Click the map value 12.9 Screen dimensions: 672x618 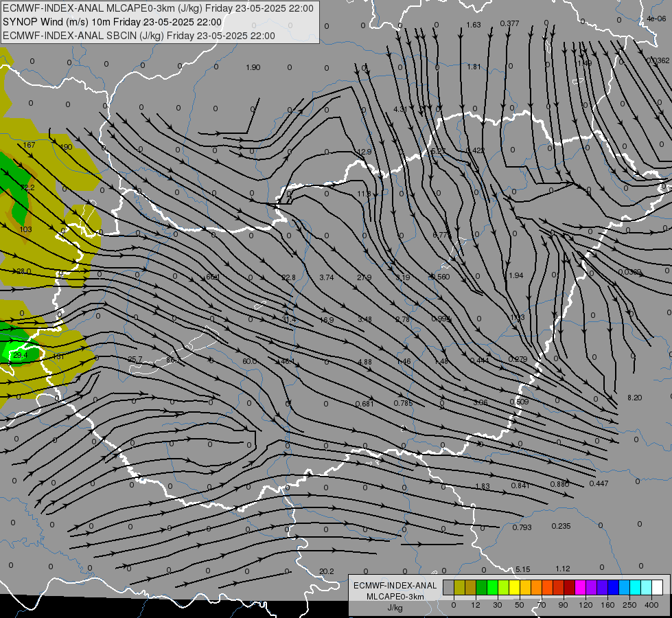click(364, 152)
